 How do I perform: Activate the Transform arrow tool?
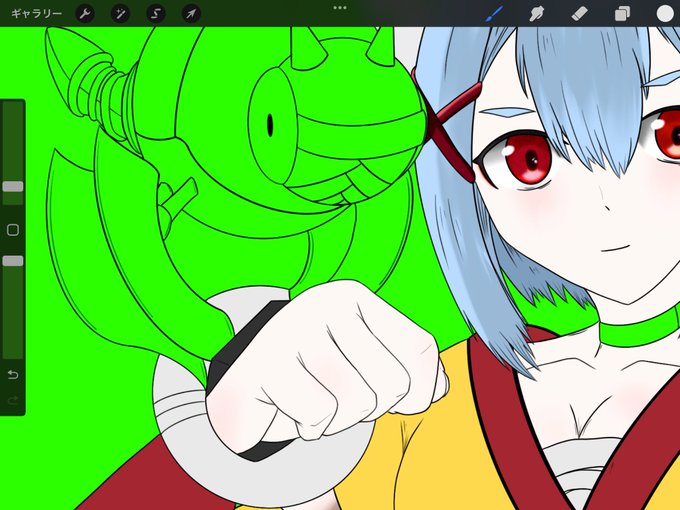[x=191, y=14]
